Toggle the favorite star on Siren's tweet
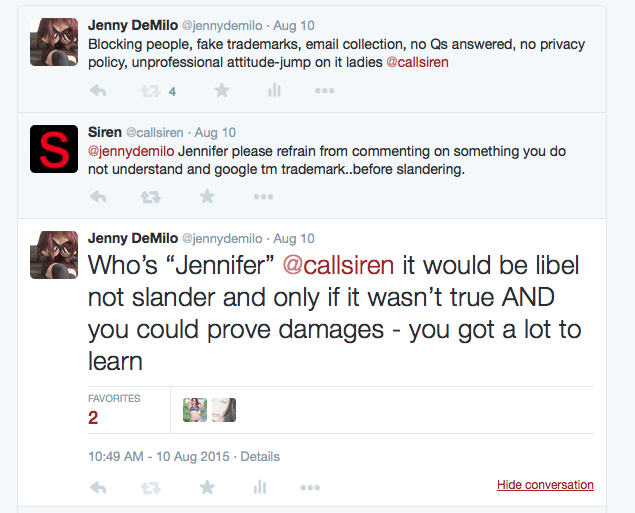This screenshot has height=513, width=635. 207,196
